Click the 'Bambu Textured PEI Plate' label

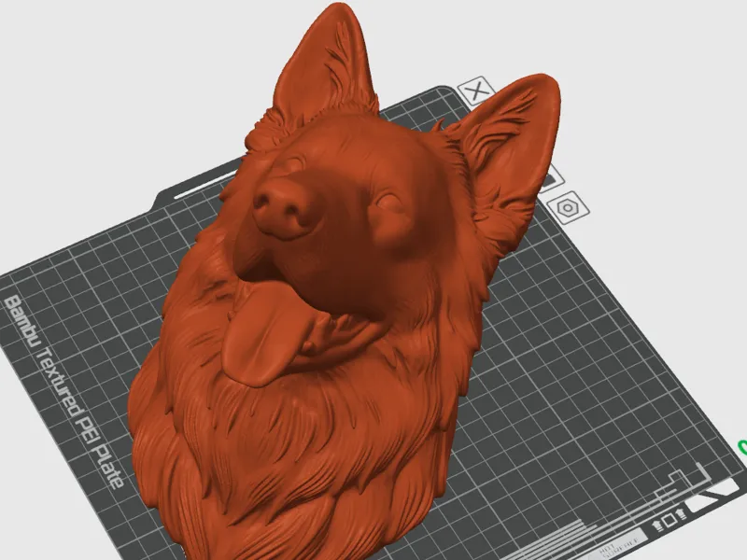point(64,391)
